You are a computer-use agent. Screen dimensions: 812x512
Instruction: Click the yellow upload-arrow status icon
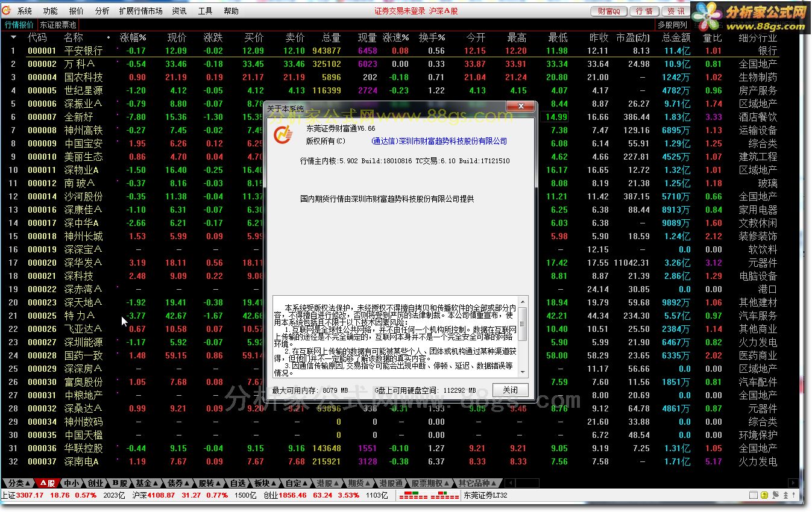pyautogui.click(x=764, y=495)
